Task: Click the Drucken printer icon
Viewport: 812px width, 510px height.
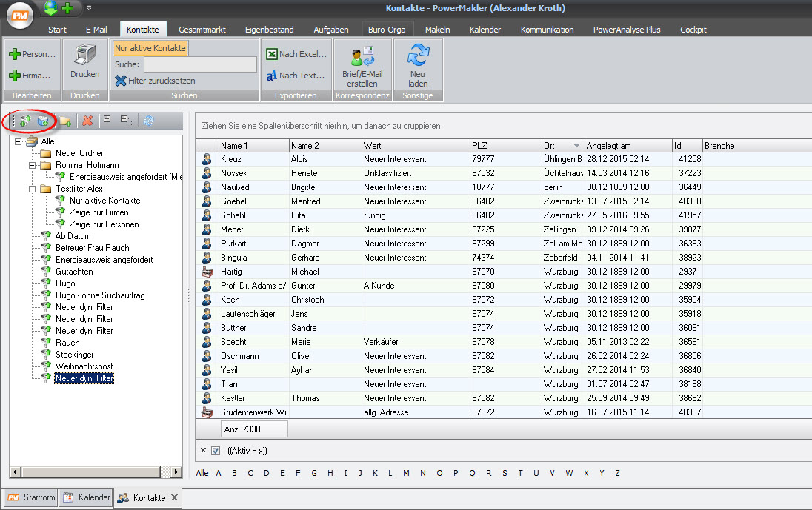Action: pyautogui.click(x=85, y=56)
